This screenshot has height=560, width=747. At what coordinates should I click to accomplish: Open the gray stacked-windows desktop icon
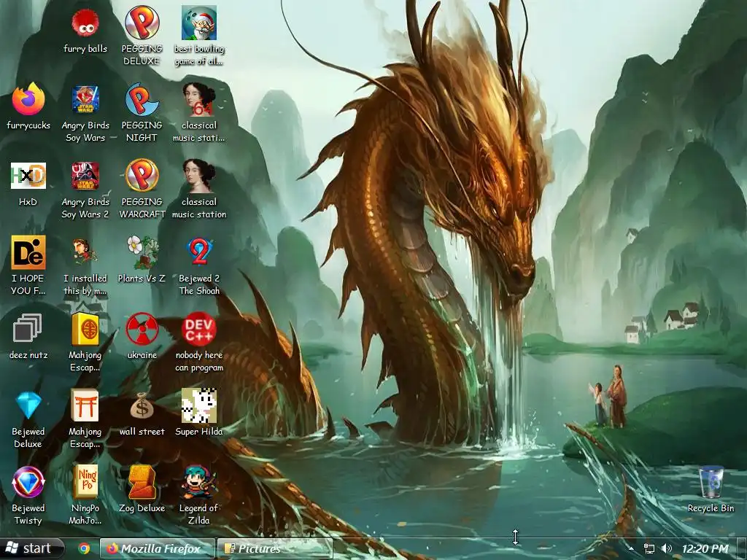pos(28,329)
